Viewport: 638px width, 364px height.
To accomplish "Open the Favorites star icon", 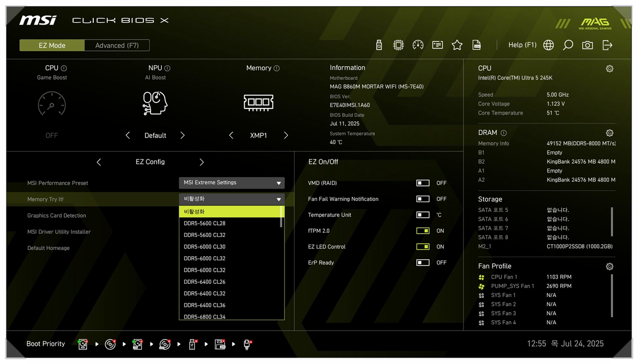I will click(x=457, y=45).
